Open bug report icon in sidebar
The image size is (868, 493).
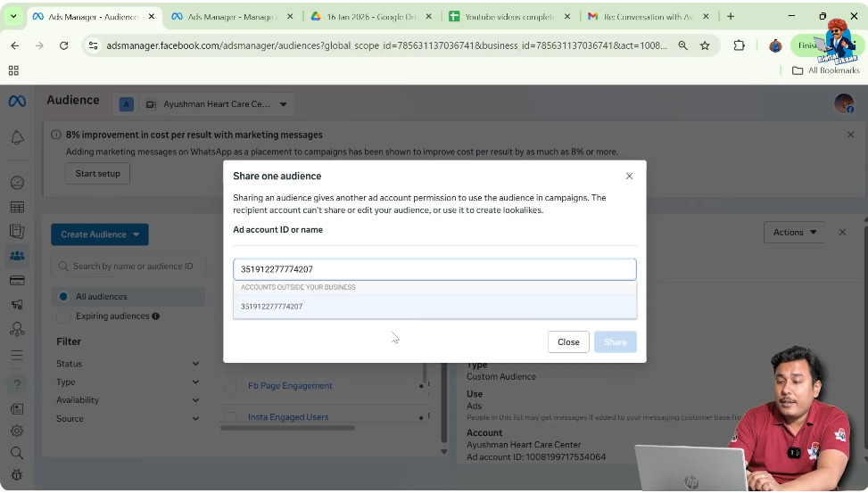tap(17, 475)
